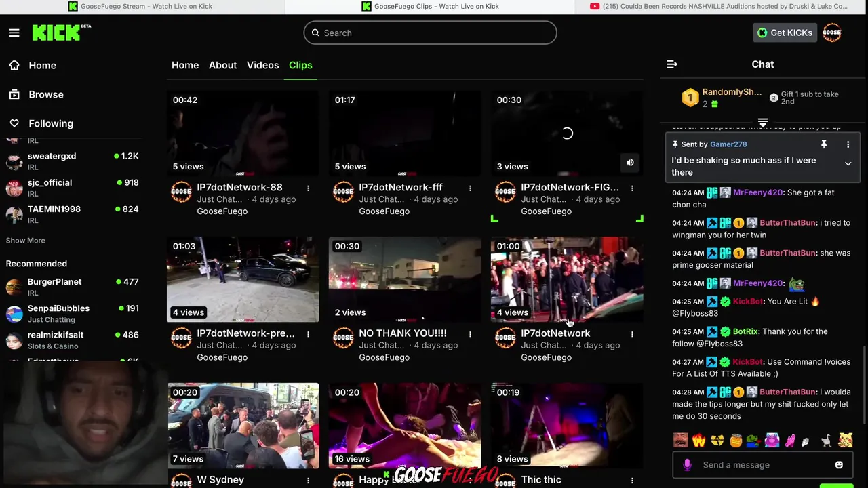Toggle sound on IP7dotNetwork-FIG clip preview

(x=630, y=163)
